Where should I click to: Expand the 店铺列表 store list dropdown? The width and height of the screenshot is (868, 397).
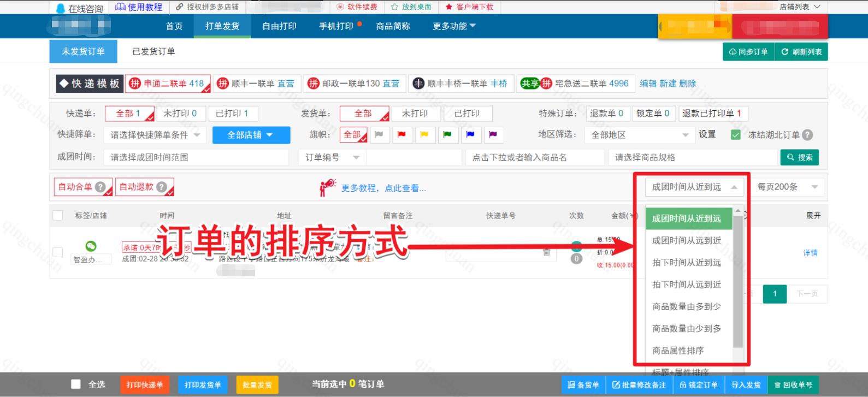(x=800, y=7)
